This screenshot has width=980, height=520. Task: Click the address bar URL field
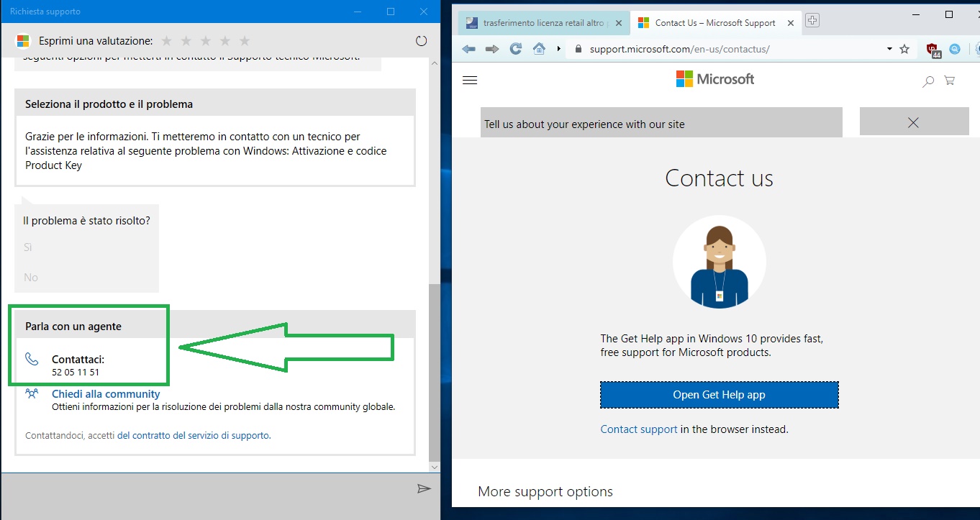tap(734, 49)
